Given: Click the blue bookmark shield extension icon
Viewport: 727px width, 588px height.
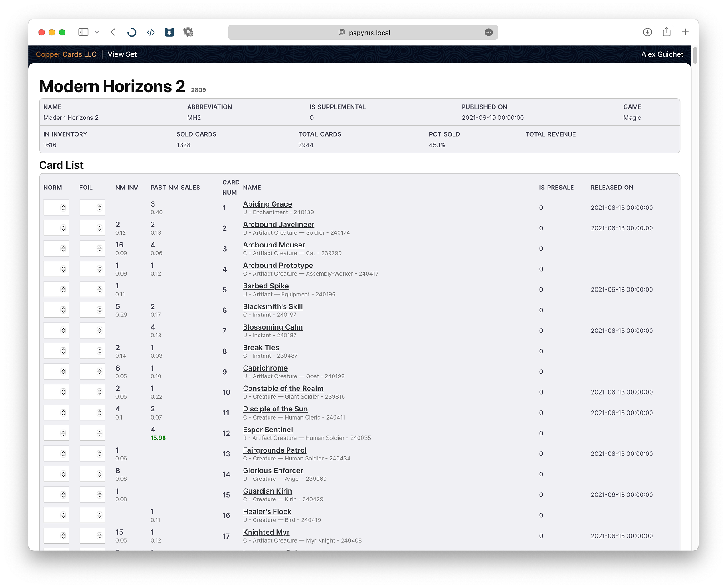Looking at the screenshot, I should pos(169,32).
